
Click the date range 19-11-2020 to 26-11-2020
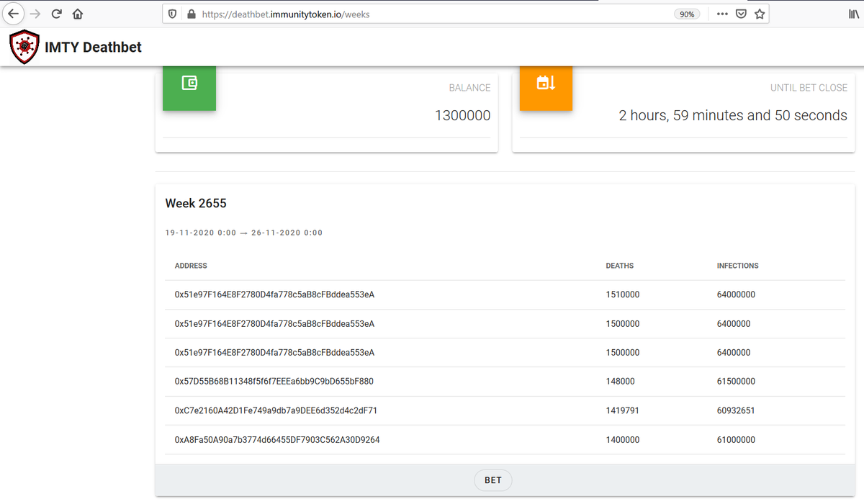(244, 233)
